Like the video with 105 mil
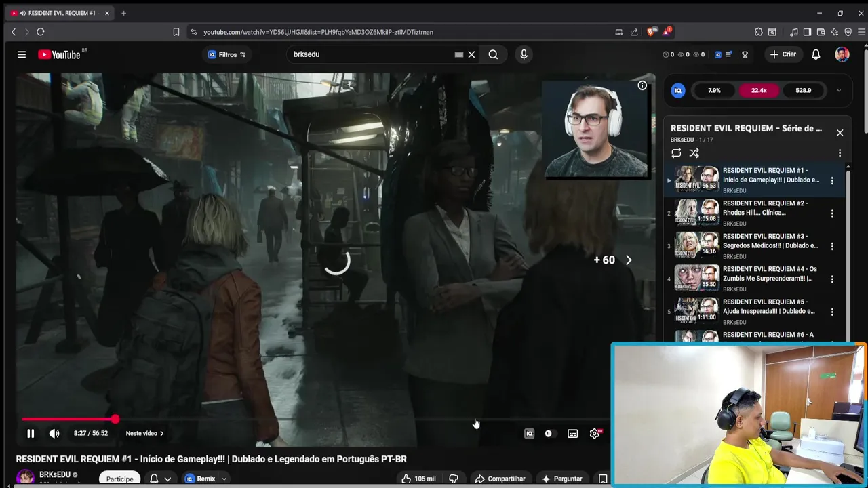Screen dimensions: 868x488 click(418, 479)
